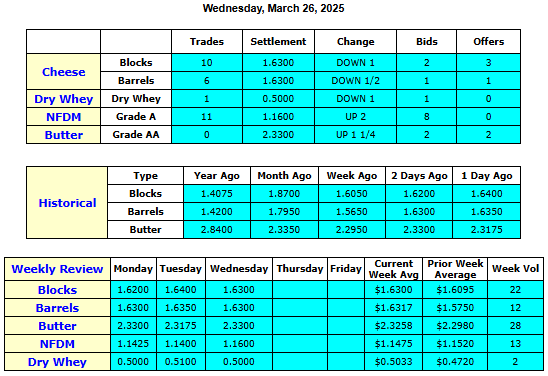Select Barrels prior week average $1.5750
This screenshot has height=376, width=548.
click(455, 308)
